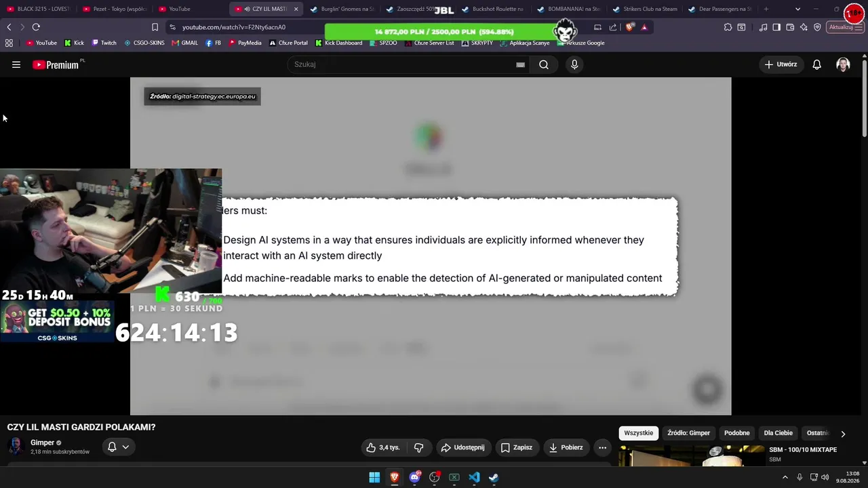Open the apps grid in bookmarks bar
Viewport: 868px width, 488px height.
pos(9,43)
